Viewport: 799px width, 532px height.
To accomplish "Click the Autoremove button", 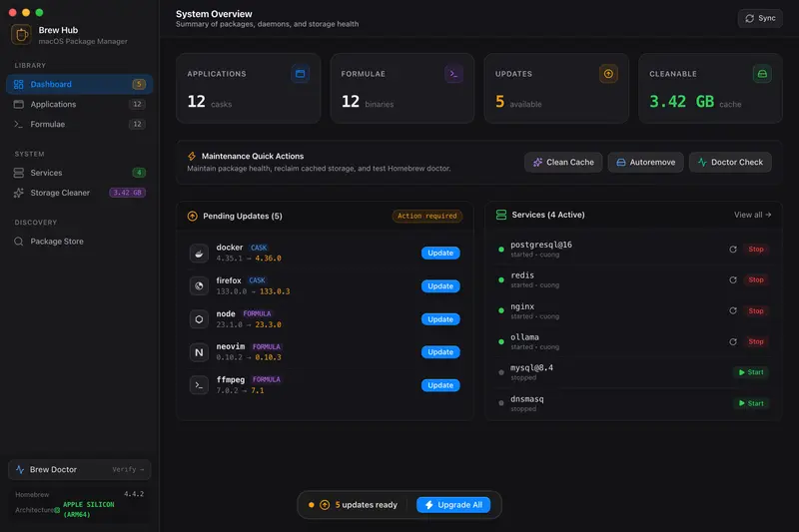I will 645,163.
